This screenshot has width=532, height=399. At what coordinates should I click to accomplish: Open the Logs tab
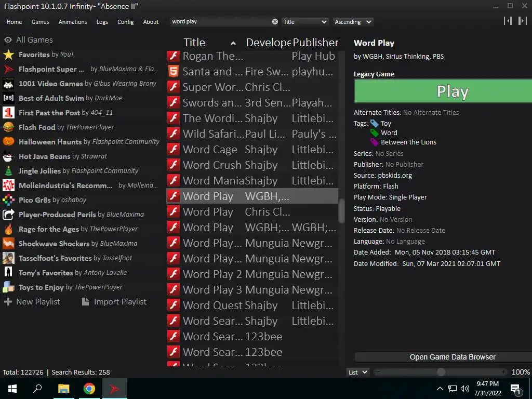(x=102, y=22)
